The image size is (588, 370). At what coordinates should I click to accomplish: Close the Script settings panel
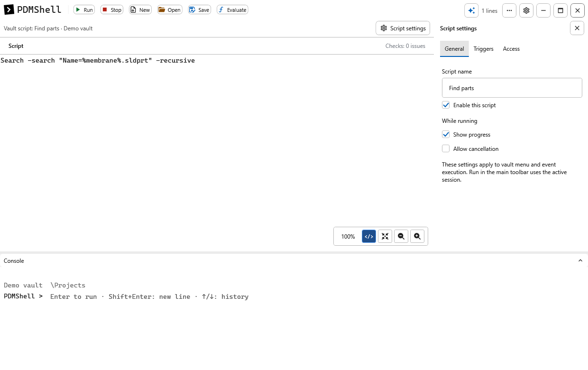click(577, 28)
